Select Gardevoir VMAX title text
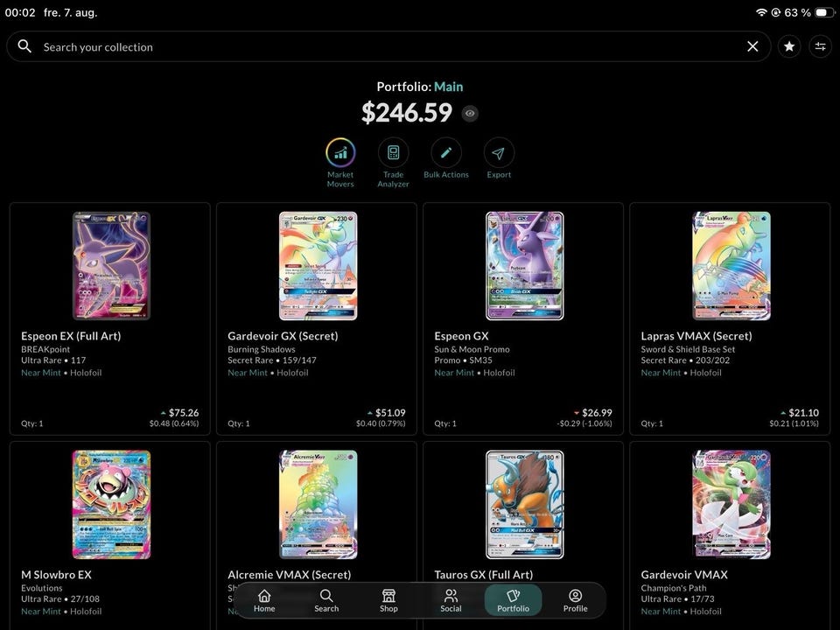 pyautogui.click(x=684, y=575)
